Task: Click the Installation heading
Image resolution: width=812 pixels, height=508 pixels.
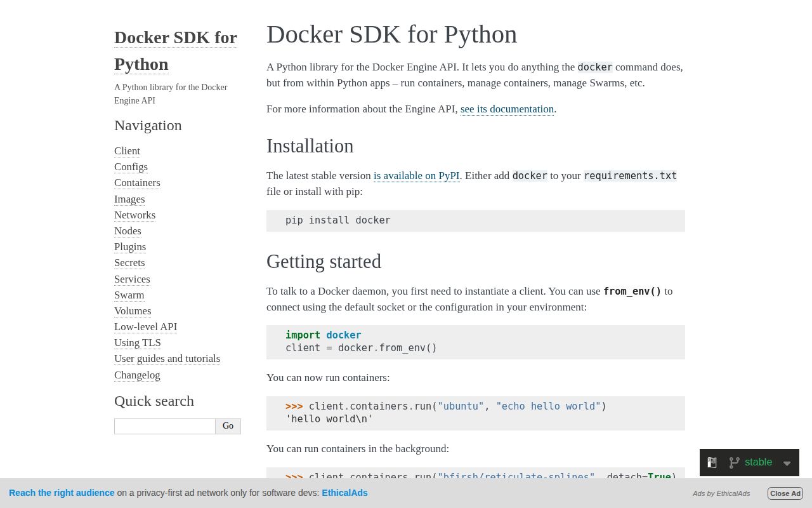Action: pyautogui.click(x=310, y=146)
